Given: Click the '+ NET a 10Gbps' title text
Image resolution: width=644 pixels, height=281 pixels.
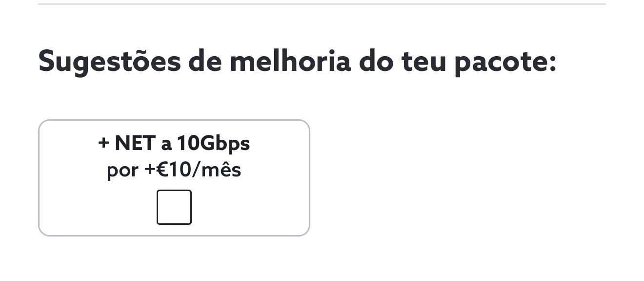Looking at the screenshot, I should coord(174,143).
